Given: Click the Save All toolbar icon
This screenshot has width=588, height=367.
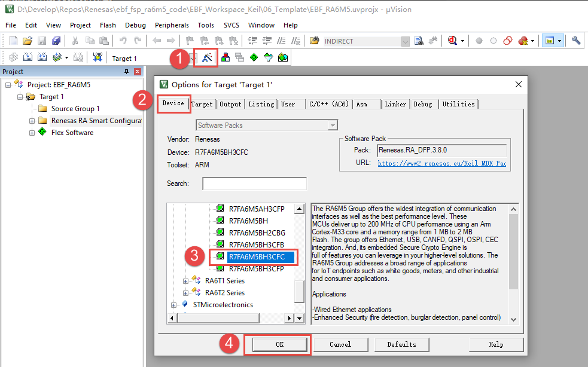Looking at the screenshot, I should [x=56, y=41].
